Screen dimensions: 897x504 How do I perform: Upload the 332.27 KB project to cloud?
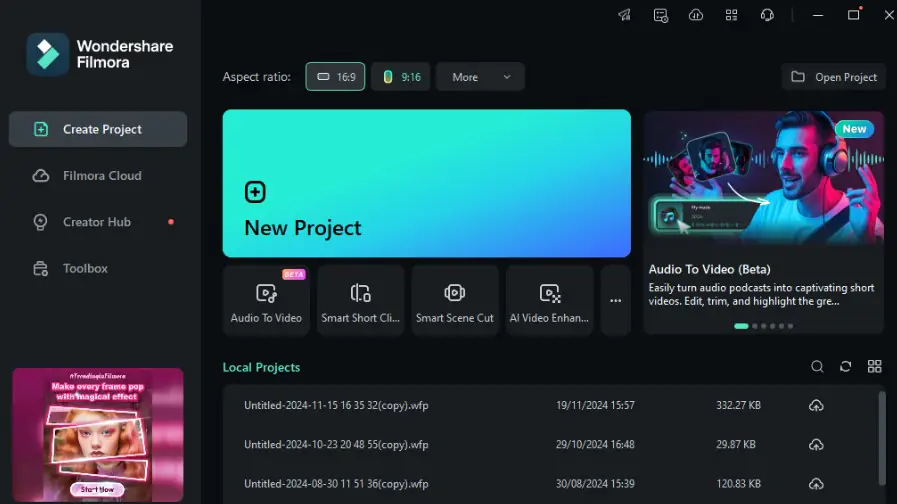point(816,406)
